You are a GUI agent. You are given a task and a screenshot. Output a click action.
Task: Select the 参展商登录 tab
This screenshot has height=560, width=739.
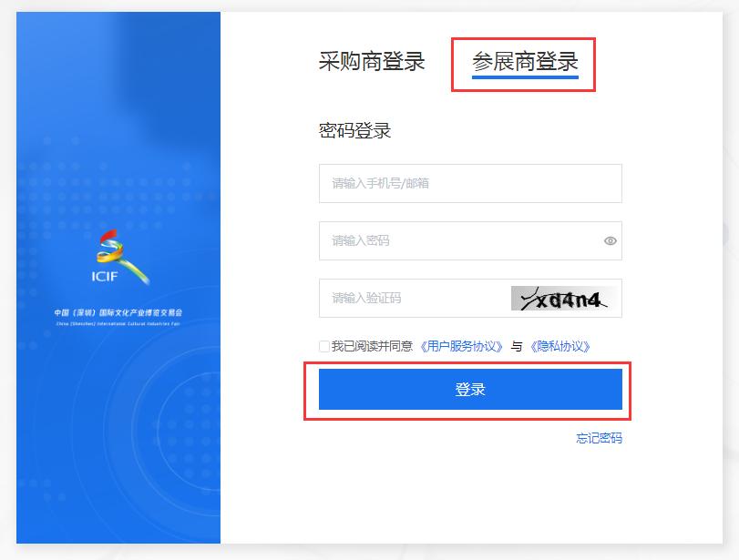pyautogui.click(x=525, y=62)
